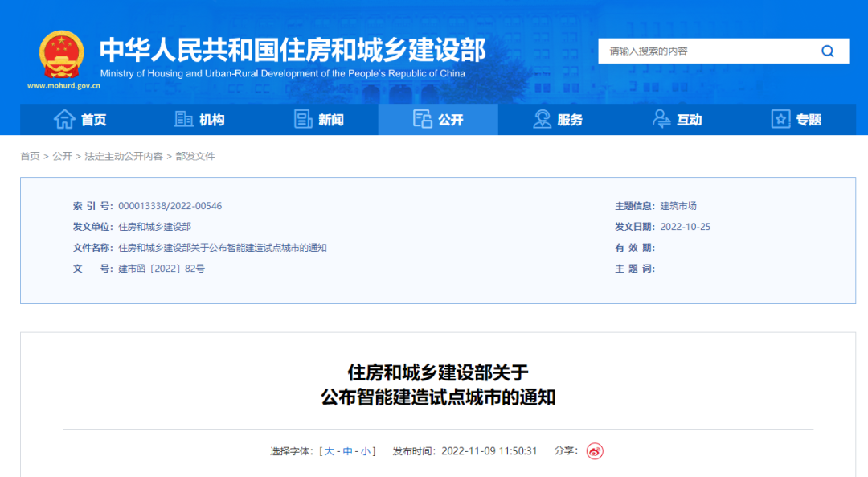This screenshot has width=868, height=477.
Task: Click the home house icon in navigation
Action: click(x=64, y=120)
